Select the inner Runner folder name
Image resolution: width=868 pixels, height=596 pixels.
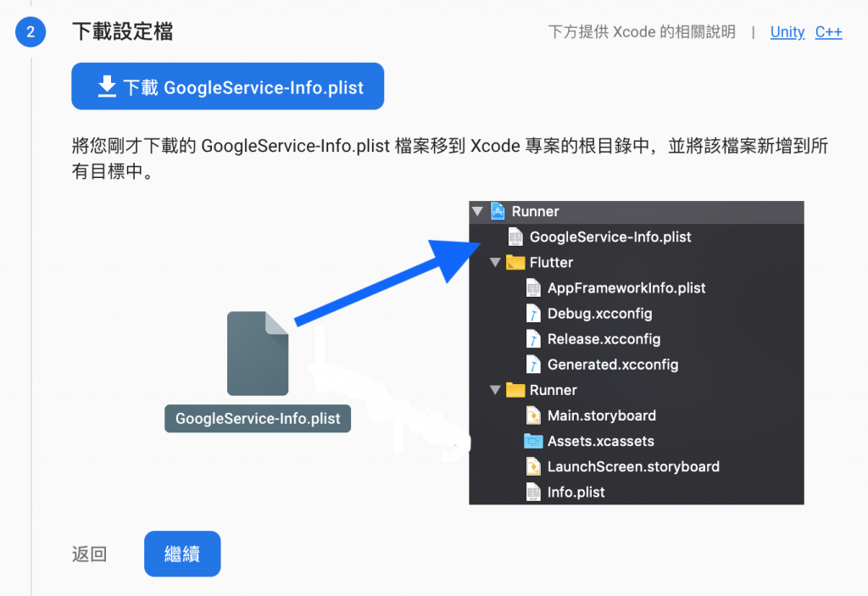(553, 390)
